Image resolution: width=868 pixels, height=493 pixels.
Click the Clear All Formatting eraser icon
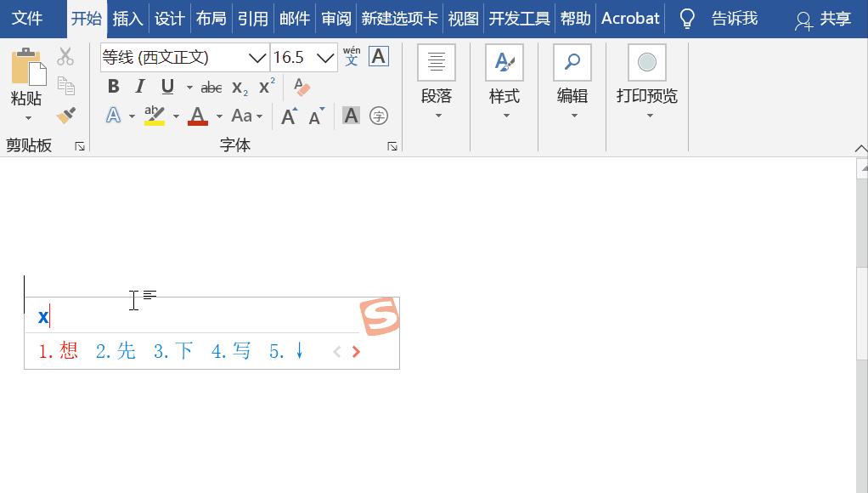point(302,88)
